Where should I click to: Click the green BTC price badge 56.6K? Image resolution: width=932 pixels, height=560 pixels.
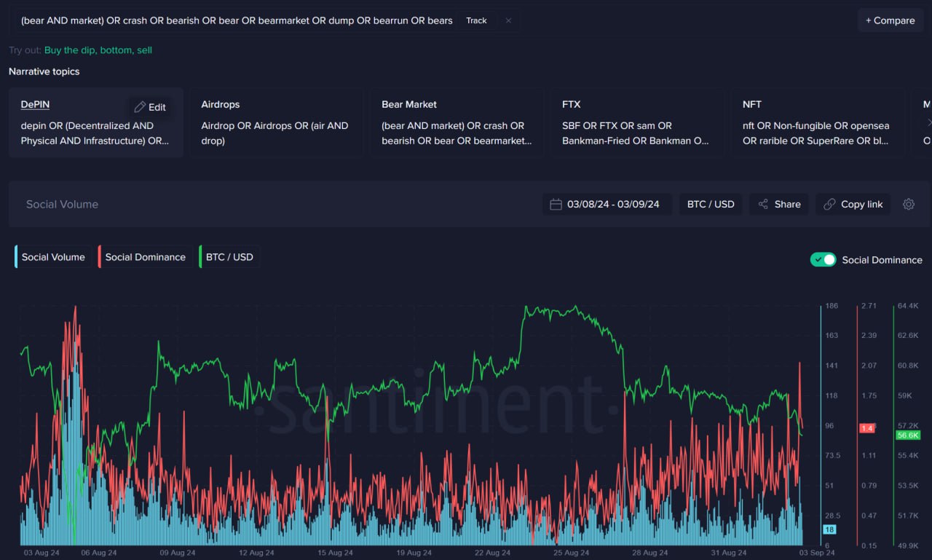(908, 435)
